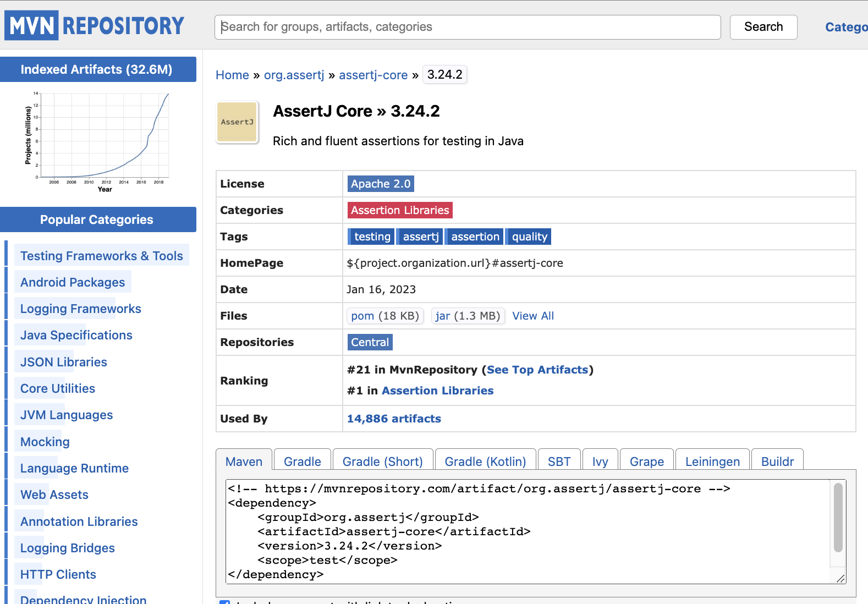The image size is (868, 604).
Task: Open View All files link
Action: tap(533, 316)
